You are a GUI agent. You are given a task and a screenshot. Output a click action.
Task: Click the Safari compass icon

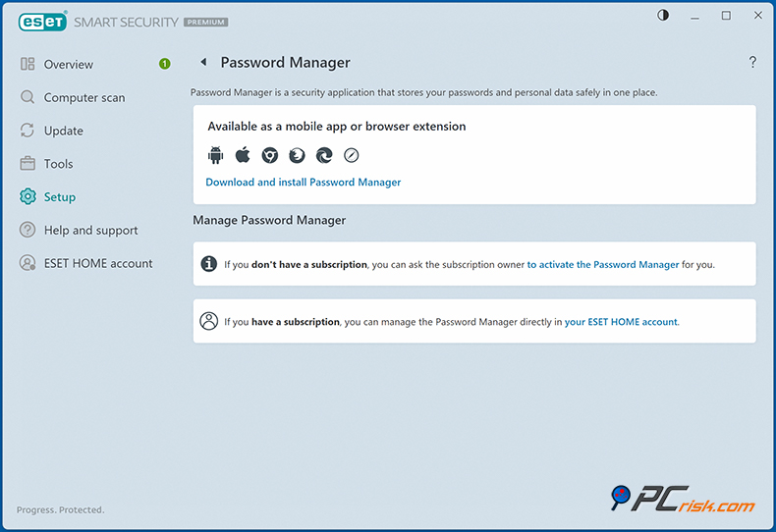351,155
